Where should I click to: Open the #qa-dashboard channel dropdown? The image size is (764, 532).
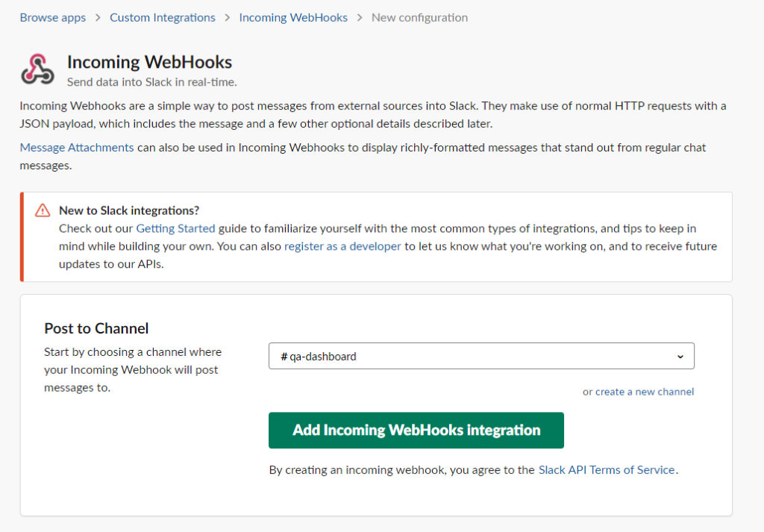pos(481,356)
